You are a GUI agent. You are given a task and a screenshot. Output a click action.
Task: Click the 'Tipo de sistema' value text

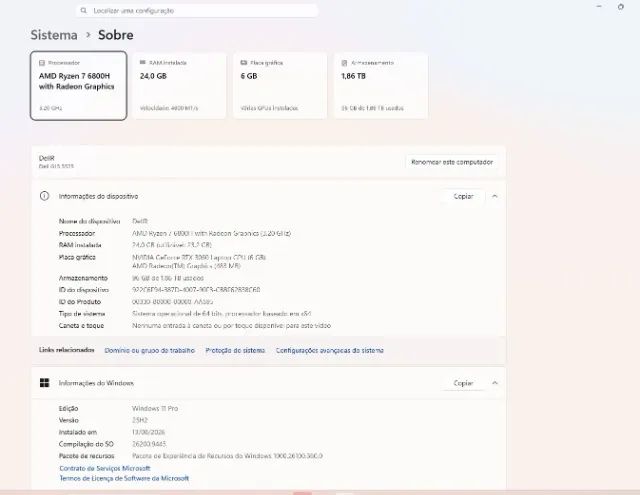222,313
